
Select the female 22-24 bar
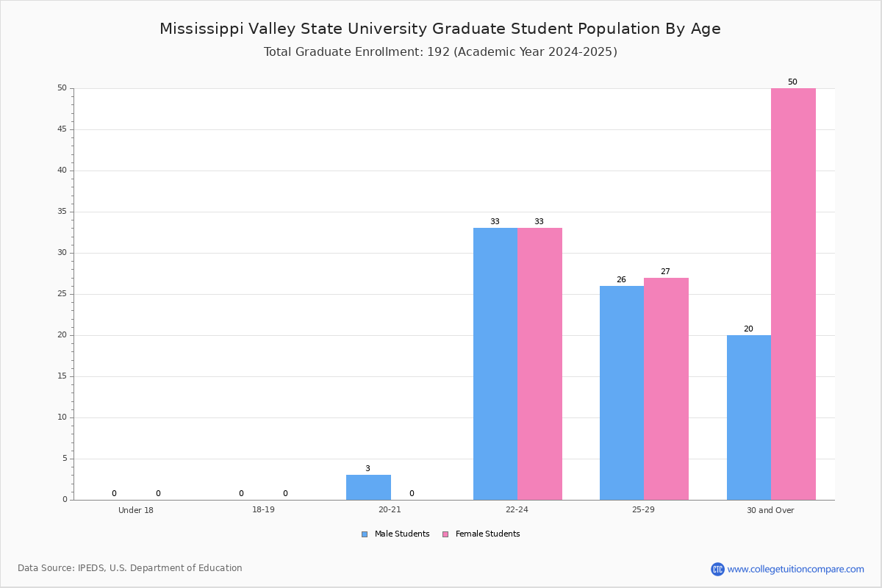539,364
